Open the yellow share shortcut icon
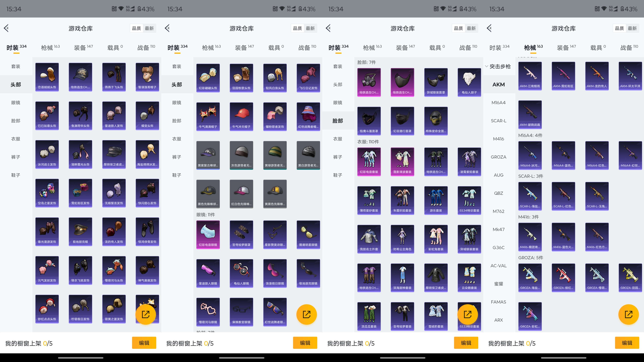 146,314
